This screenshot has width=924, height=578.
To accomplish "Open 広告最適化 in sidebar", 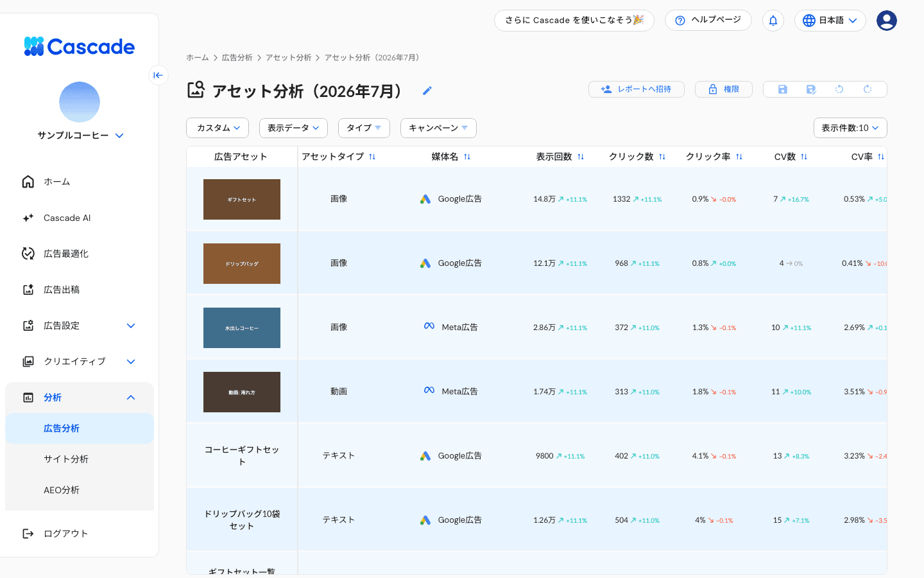I will click(x=80, y=254).
